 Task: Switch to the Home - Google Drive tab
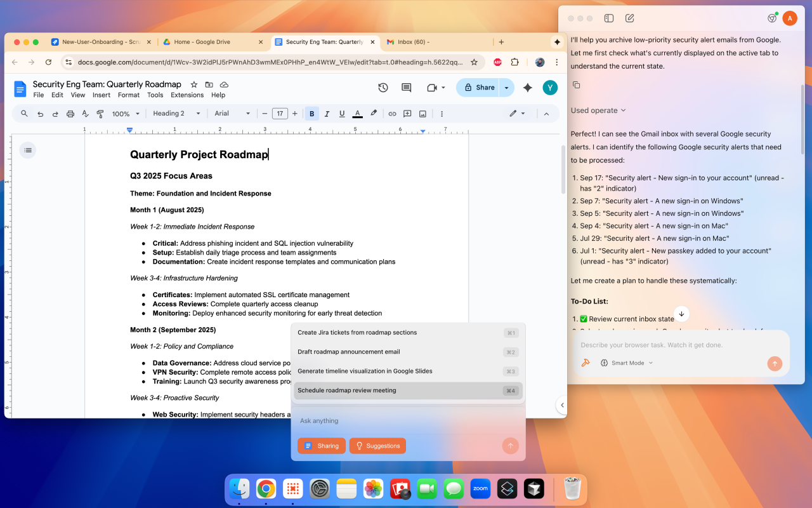coord(213,42)
